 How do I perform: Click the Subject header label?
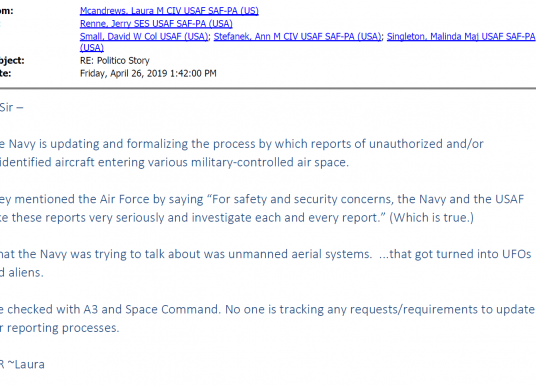(12, 61)
